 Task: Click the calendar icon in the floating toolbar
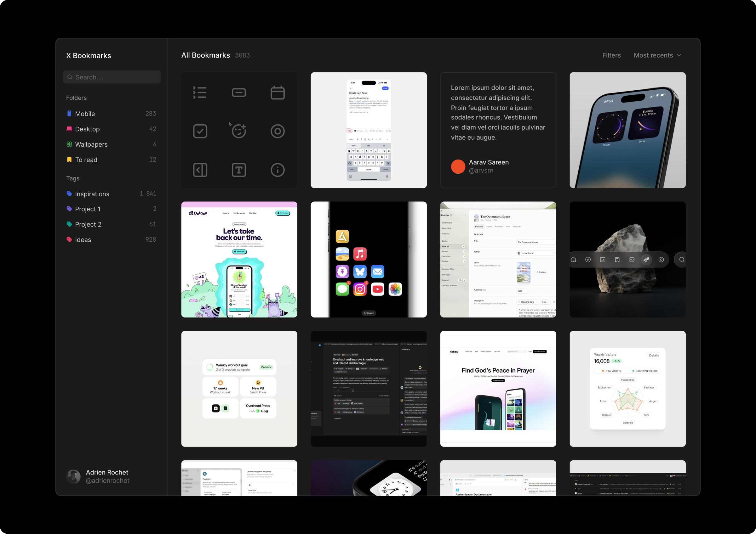[x=603, y=259]
